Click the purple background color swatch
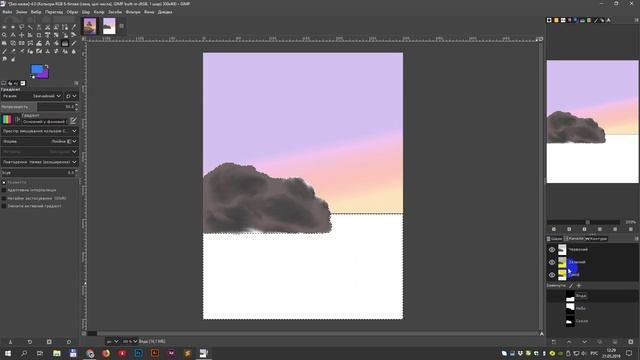 click(44, 74)
